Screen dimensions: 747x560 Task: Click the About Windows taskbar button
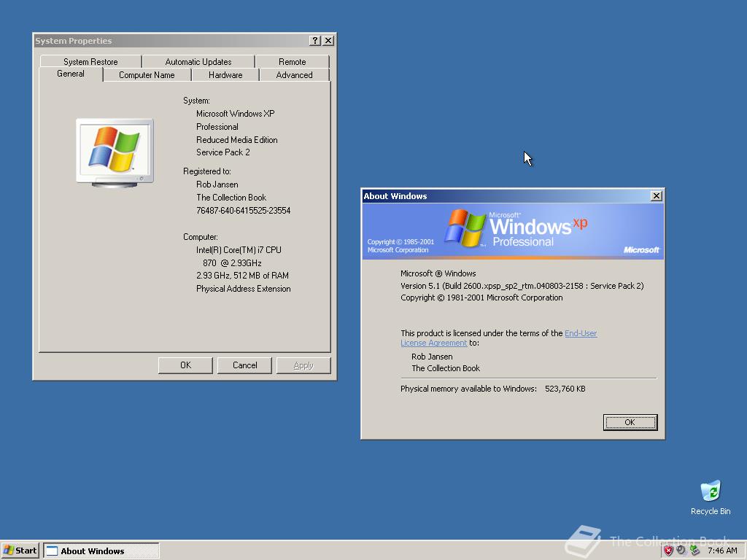[101, 551]
